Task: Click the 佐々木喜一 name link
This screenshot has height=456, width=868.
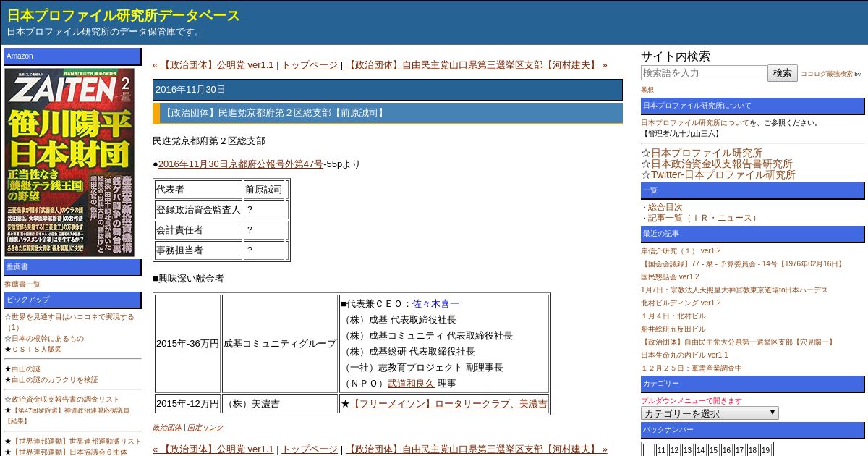Action: coord(435,304)
